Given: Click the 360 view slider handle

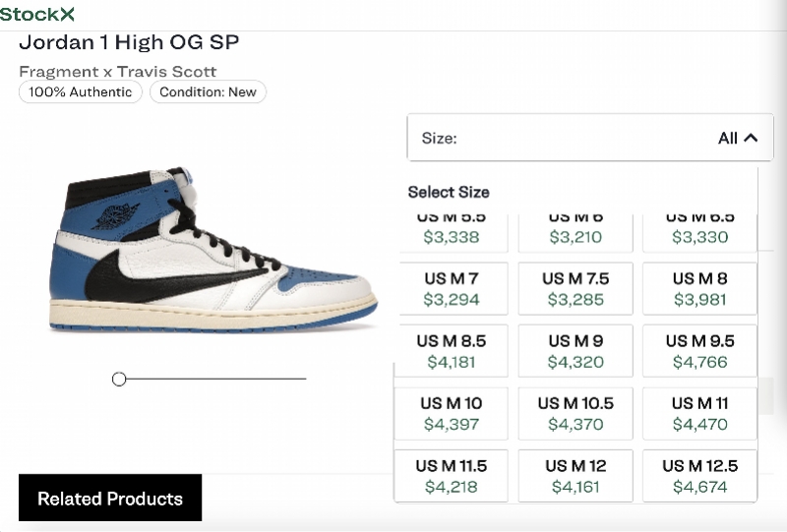Looking at the screenshot, I should [x=119, y=379].
